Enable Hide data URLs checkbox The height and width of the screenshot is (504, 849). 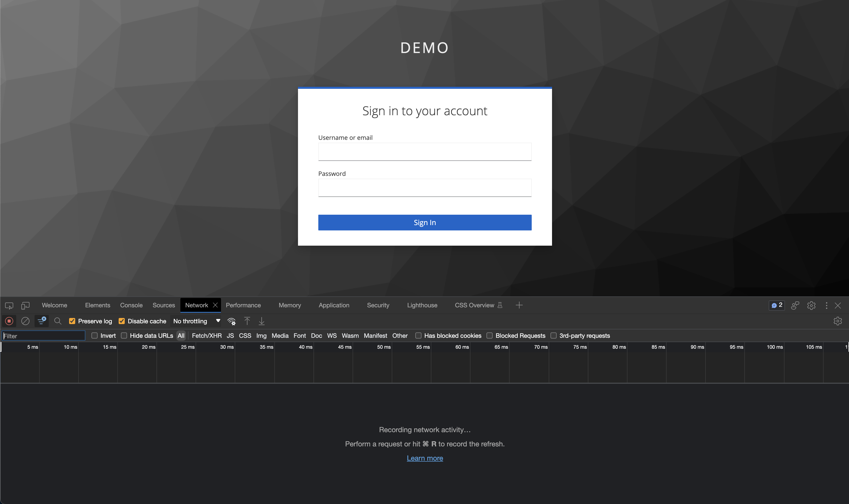tap(124, 335)
